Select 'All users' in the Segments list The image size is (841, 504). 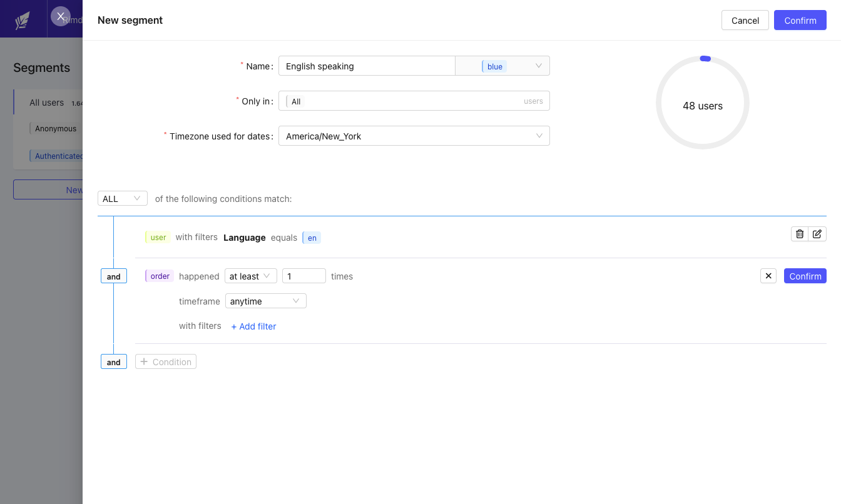(x=48, y=102)
